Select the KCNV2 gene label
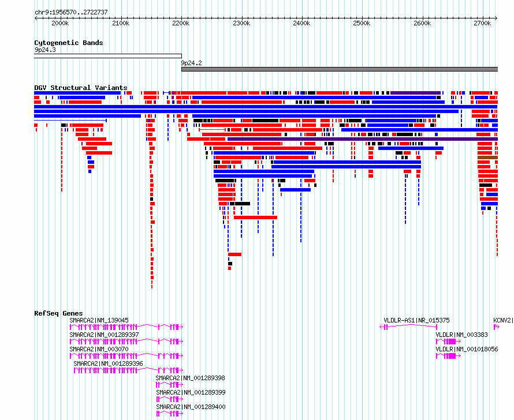Image resolution: width=514 pixels, height=420 pixels. [503, 320]
